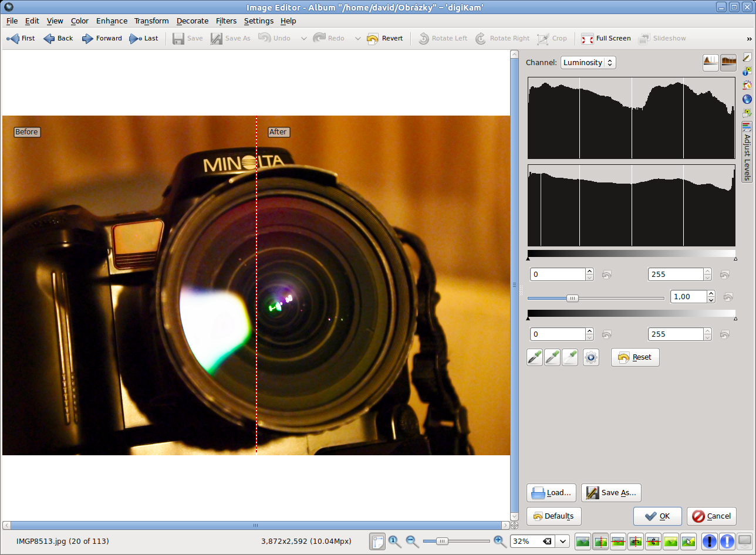Click the Defaults button
756x555 pixels.
[553, 516]
